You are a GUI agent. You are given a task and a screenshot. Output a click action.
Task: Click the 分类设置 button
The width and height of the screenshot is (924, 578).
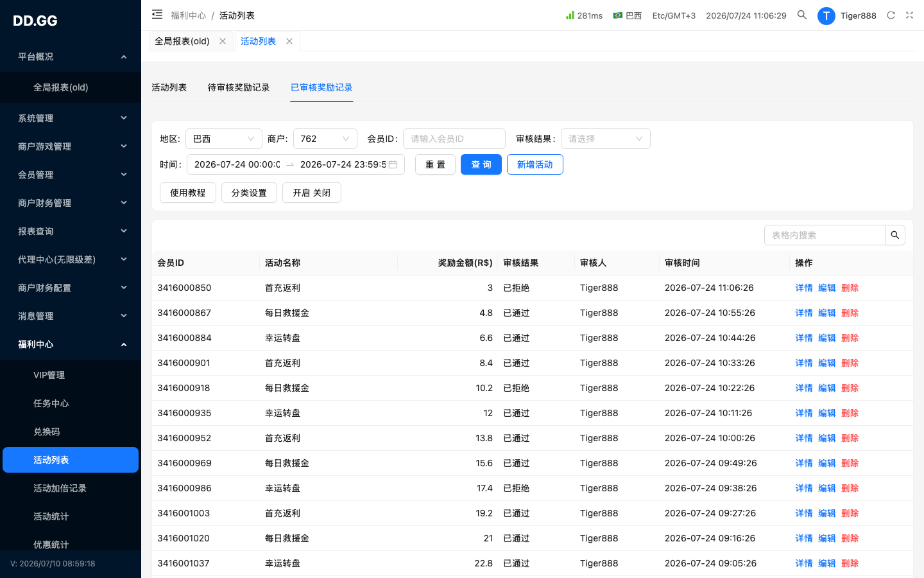pos(249,193)
